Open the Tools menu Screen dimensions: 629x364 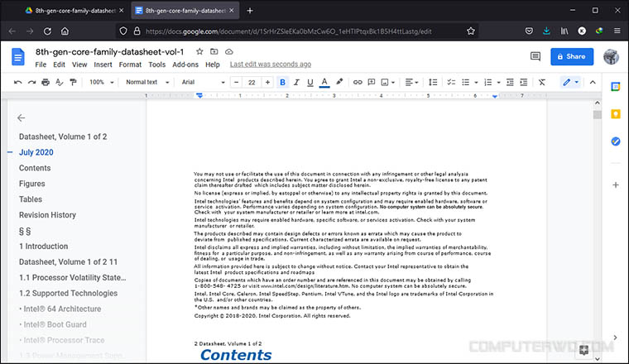point(157,65)
